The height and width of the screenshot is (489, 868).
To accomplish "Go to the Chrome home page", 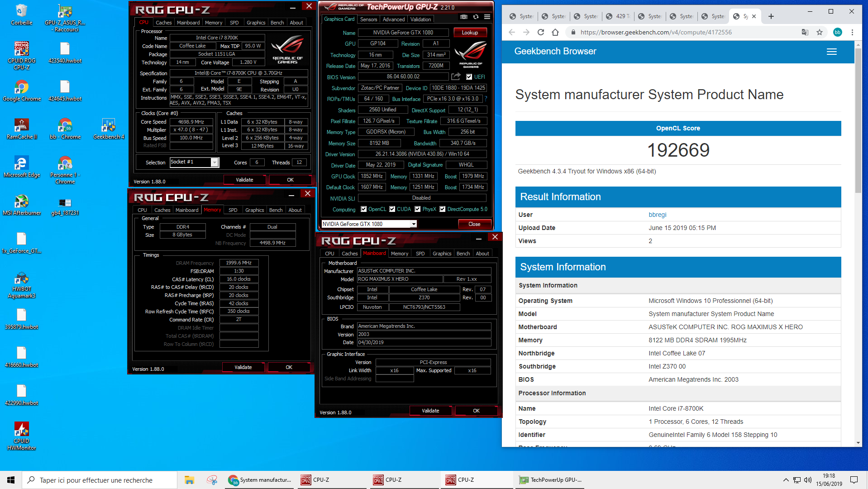I will [555, 32].
